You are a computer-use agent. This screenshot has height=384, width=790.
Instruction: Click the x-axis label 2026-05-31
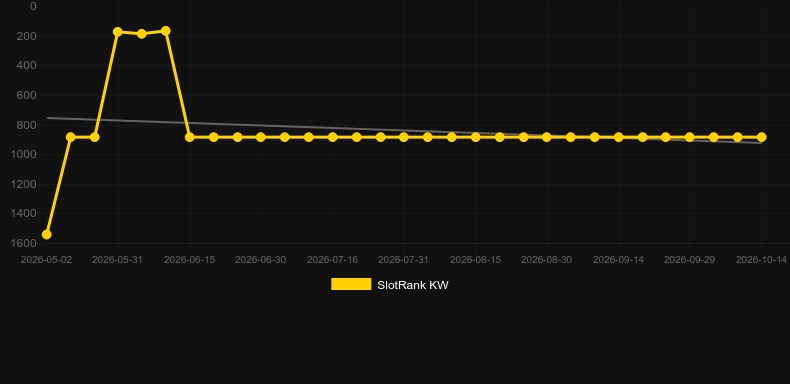[117, 260]
